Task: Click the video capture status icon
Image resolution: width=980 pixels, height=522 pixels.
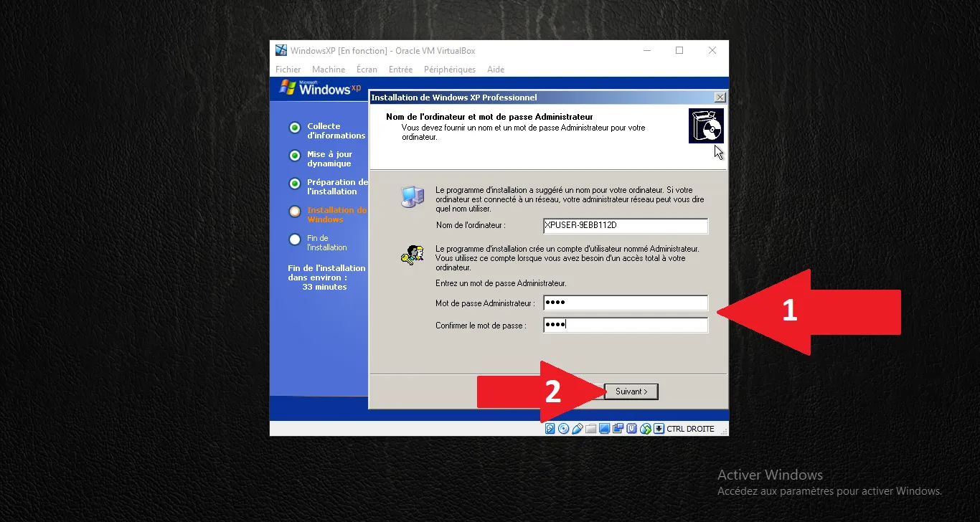Action: (618, 429)
